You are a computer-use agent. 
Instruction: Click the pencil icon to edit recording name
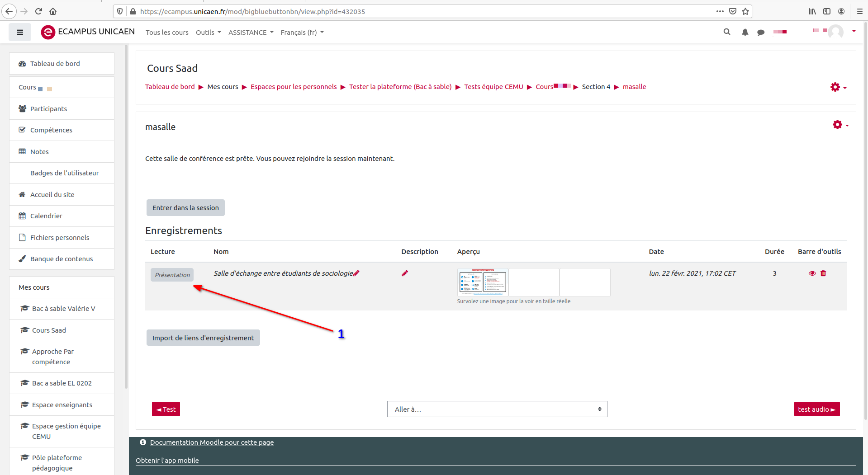coord(356,273)
